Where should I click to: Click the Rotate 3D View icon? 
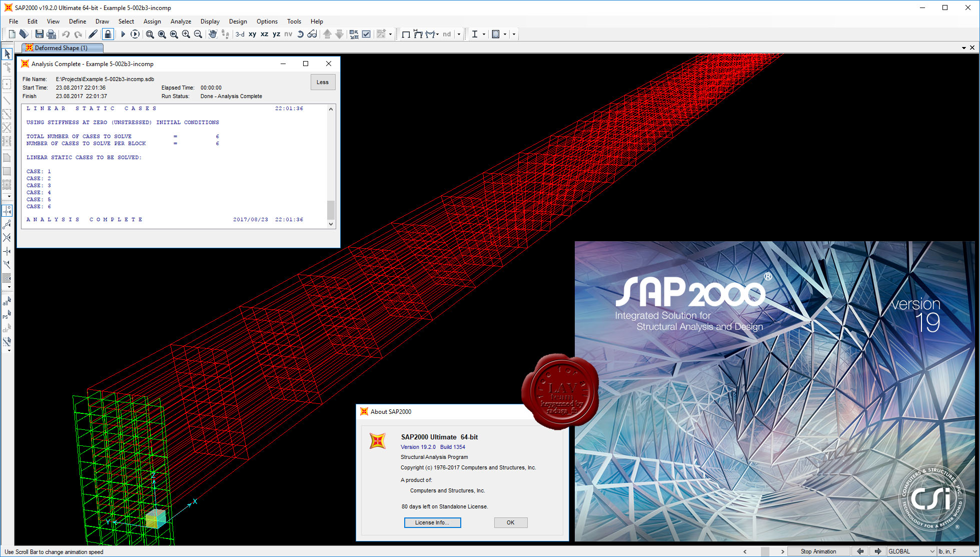coord(300,34)
